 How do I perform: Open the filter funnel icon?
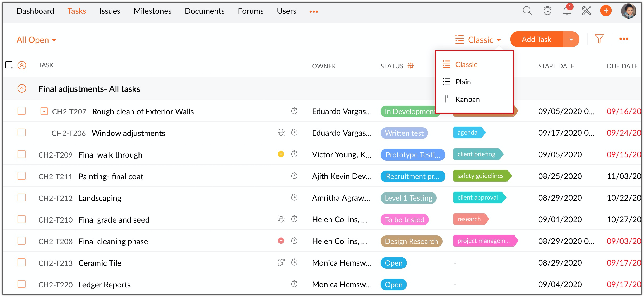[599, 39]
